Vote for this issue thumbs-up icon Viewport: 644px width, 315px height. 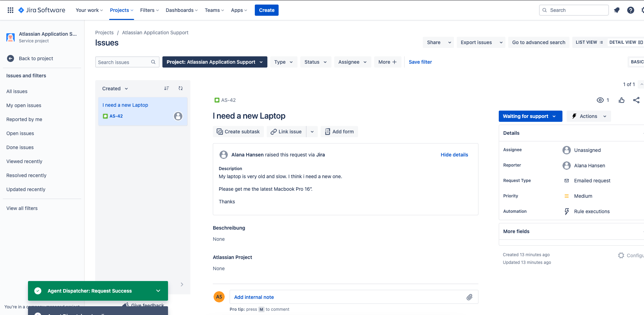(x=622, y=100)
